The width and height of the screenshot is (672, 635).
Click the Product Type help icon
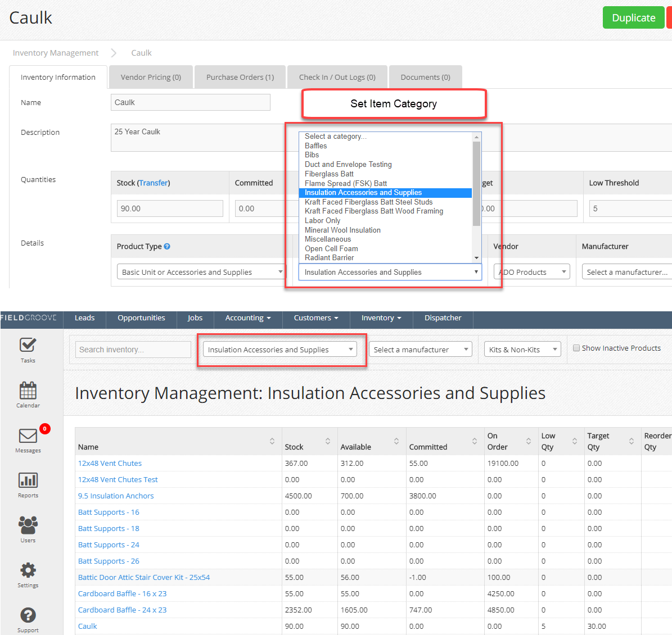pos(167,247)
